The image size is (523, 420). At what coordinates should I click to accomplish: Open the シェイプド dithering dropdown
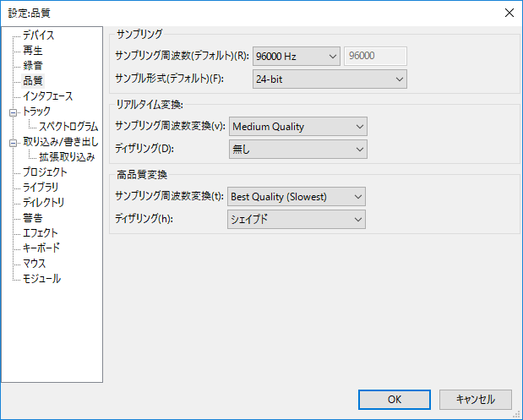(297, 220)
